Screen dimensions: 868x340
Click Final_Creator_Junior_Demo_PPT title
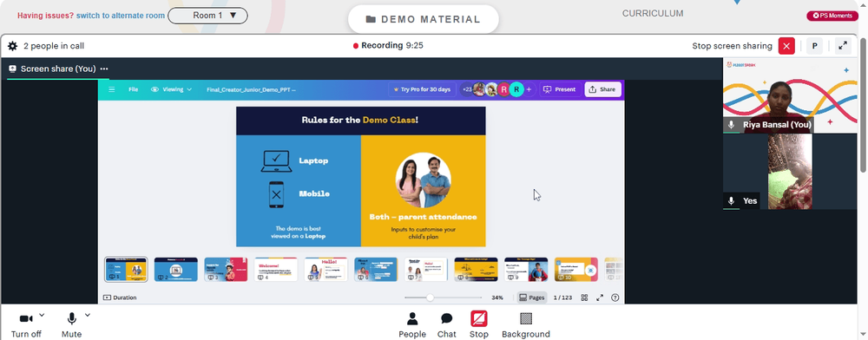click(x=252, y=89)
